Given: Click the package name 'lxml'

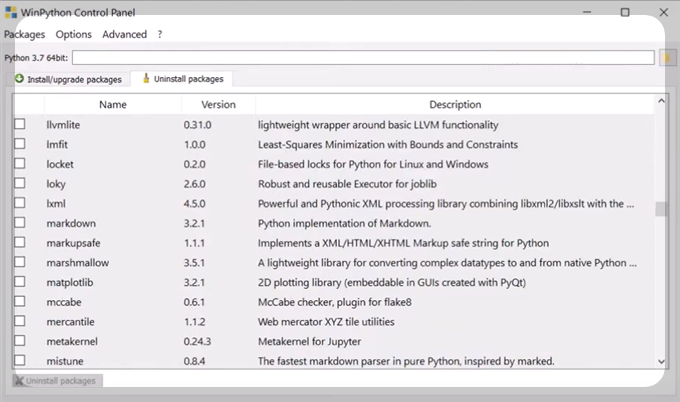Looking at the screenshot, I should click(56, 204).
